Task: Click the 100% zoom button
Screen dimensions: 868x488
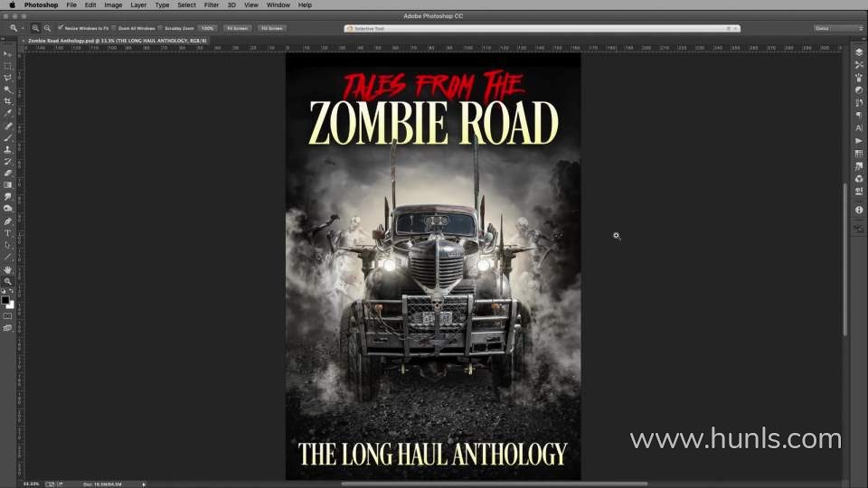Action: (x=208, y=28)
